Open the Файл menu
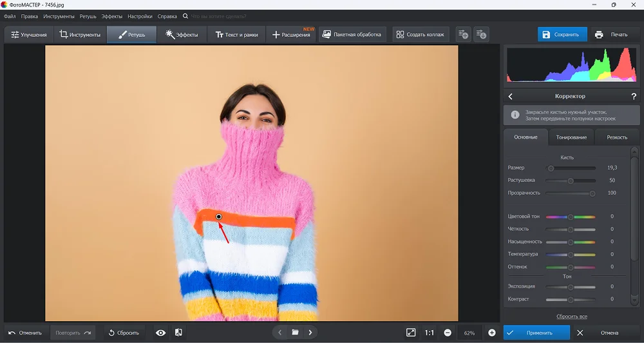This screenshot has width=644, height=343. [x=10, y=17]
